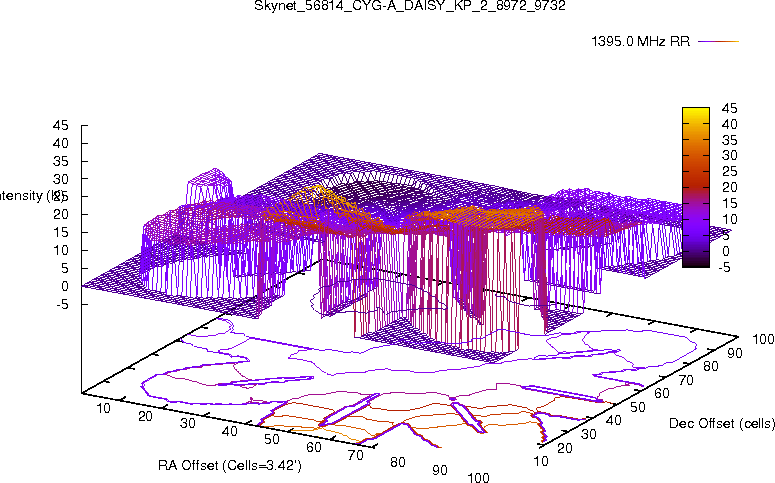Image resolution: width=775 pixels, height=483 pixels.
Task: Click the 70 tick on the RA Offset axis
Action: (355, 454)
